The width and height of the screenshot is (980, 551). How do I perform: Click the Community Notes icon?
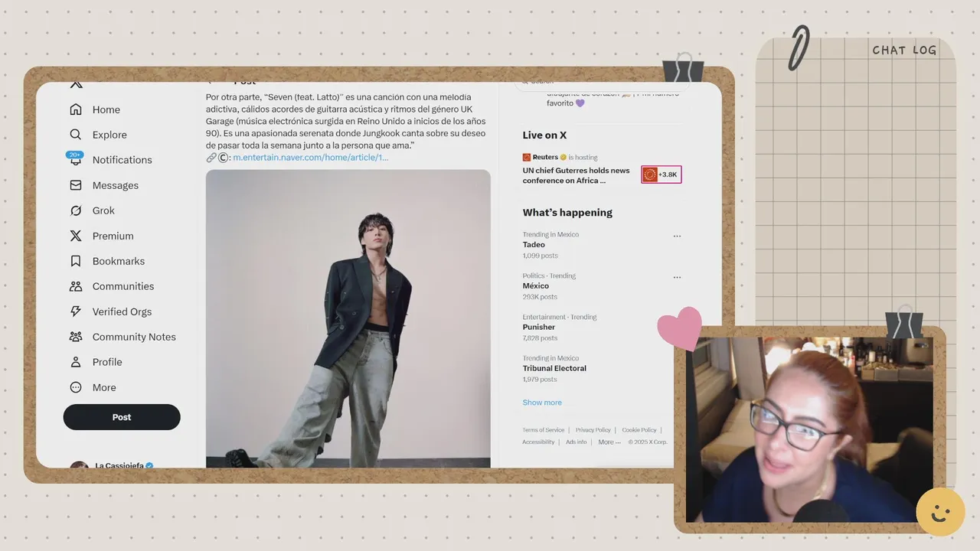click(76, 337)
